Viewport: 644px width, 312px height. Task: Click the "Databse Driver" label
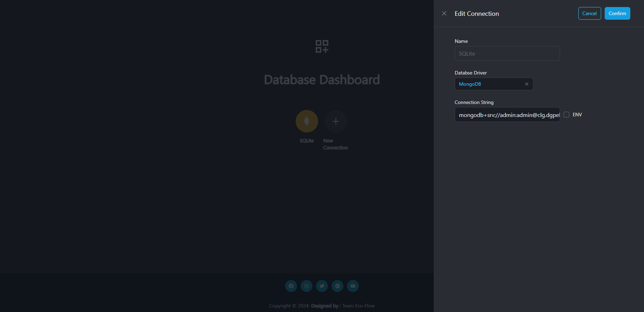471,73
